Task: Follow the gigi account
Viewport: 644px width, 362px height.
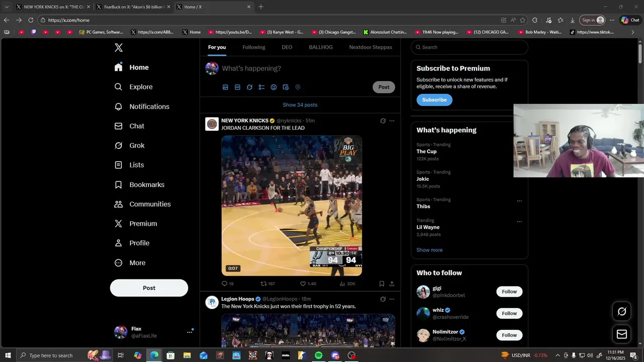Action: pyautogui.click(x=509, y=292)
